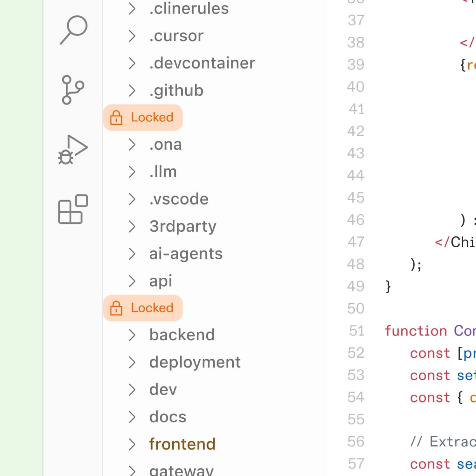
Task: Click line number 51 in the gutter
Action: [356, 331]
